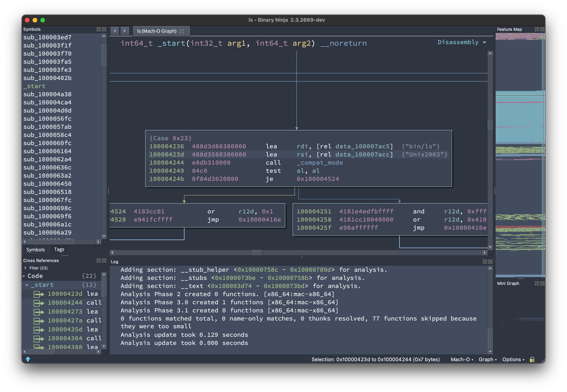The width and height of the screenshot is (567, 392).
Task: Select the Symbols tab
Action: [x=36, y=249]
